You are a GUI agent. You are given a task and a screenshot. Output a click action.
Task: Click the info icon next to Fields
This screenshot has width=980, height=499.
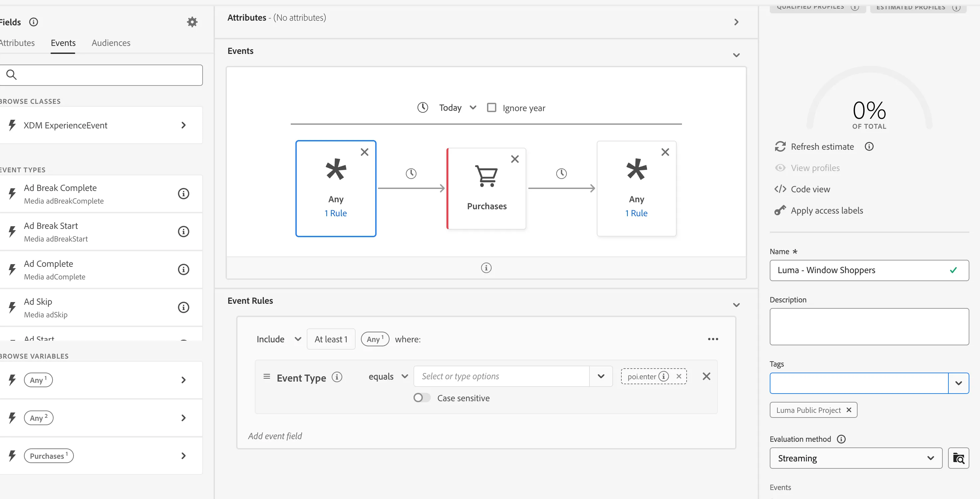pyautogui.click(x=34, y=22)
